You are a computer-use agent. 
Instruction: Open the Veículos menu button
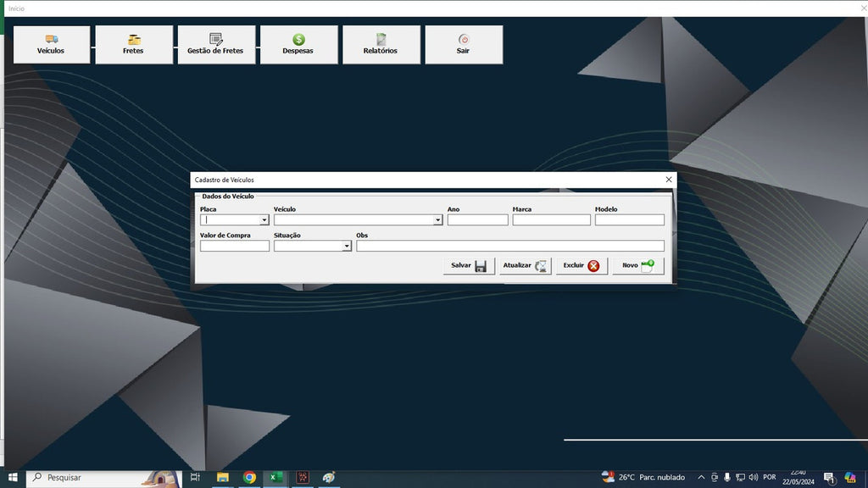pyautogui.click(x=52, y=44)
